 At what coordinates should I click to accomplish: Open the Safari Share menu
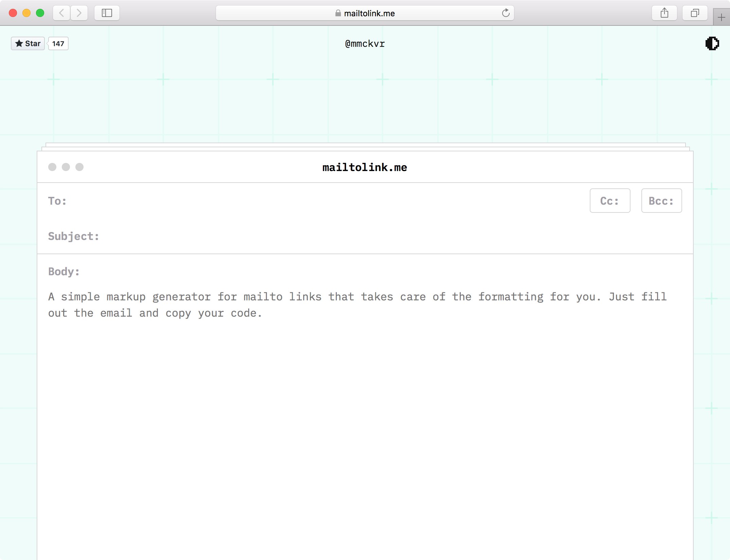[664, 13]
